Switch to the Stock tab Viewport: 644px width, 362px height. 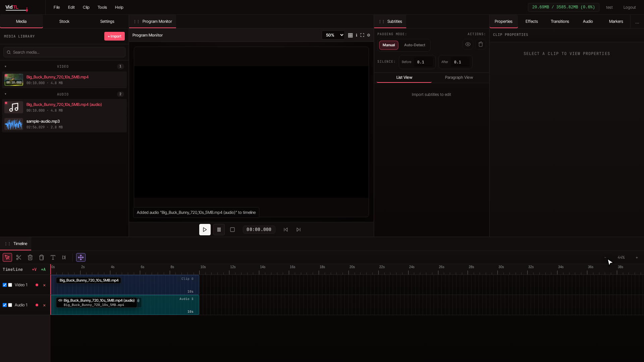[64, 21]
